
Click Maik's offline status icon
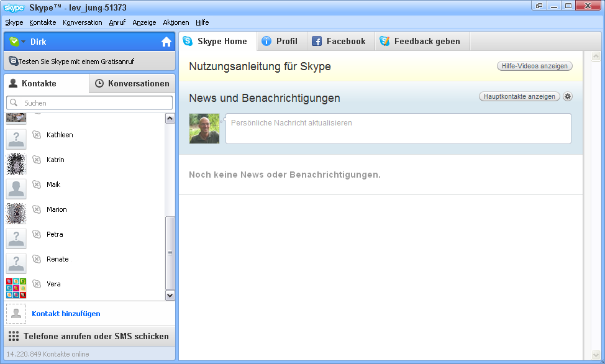(37, 184)
